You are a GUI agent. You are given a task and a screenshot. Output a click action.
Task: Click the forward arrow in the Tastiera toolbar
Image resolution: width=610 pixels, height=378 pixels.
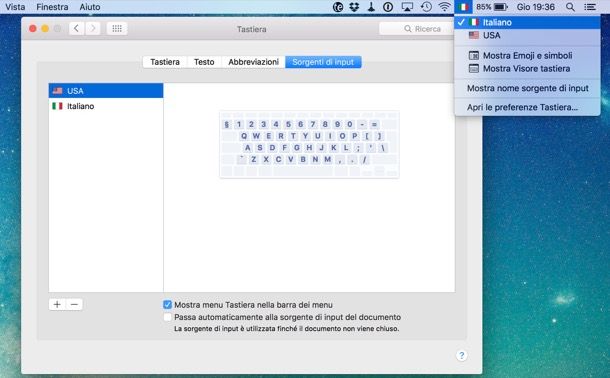click(x=93, y=28)
